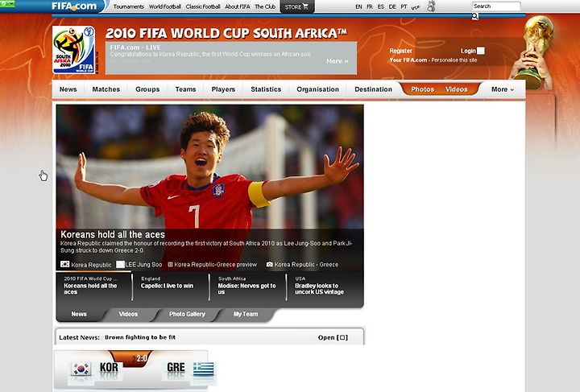580x392 pixels.
Task: Open the Koreans hold all the aces headline
Action: pyautogui.click(x=113, y=234)
